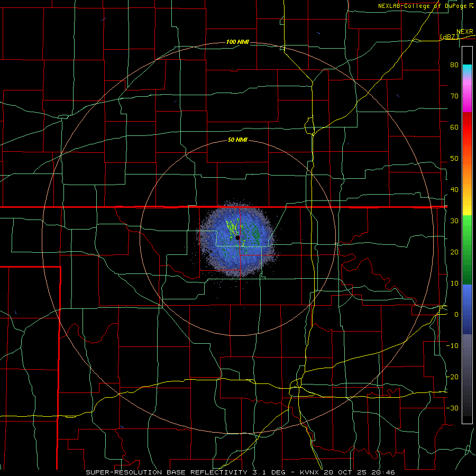Click the blue segment of the reflectivity color bar
Image resolution: width=476 pixels, height=476 pixels.
point(467,309)
